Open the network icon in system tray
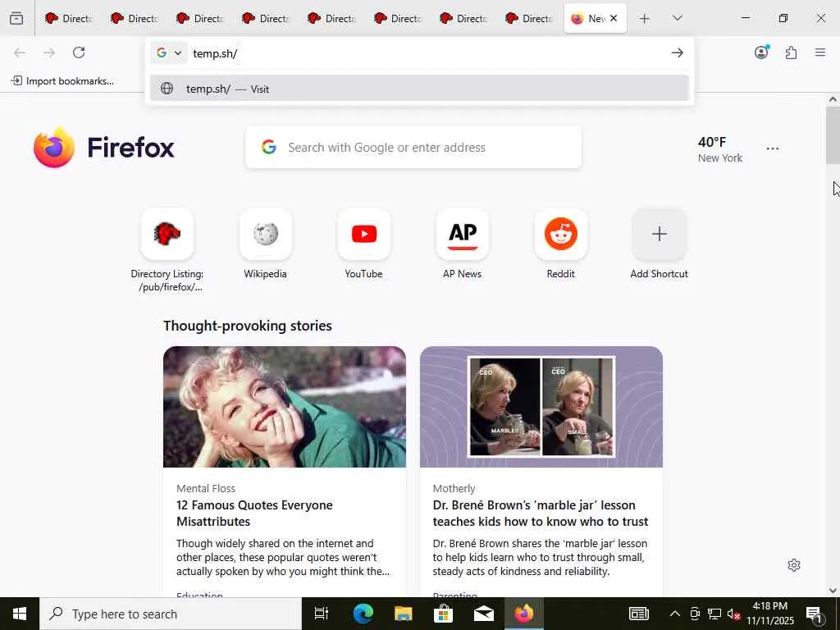Image resolution: width=840 pixels, height=630 pixels. pyautogui.click(x=714, y=614)
